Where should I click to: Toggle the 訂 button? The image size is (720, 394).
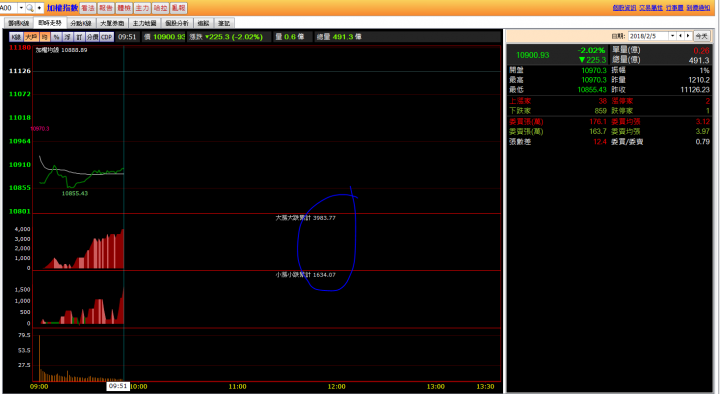click(x=79, y=37)
